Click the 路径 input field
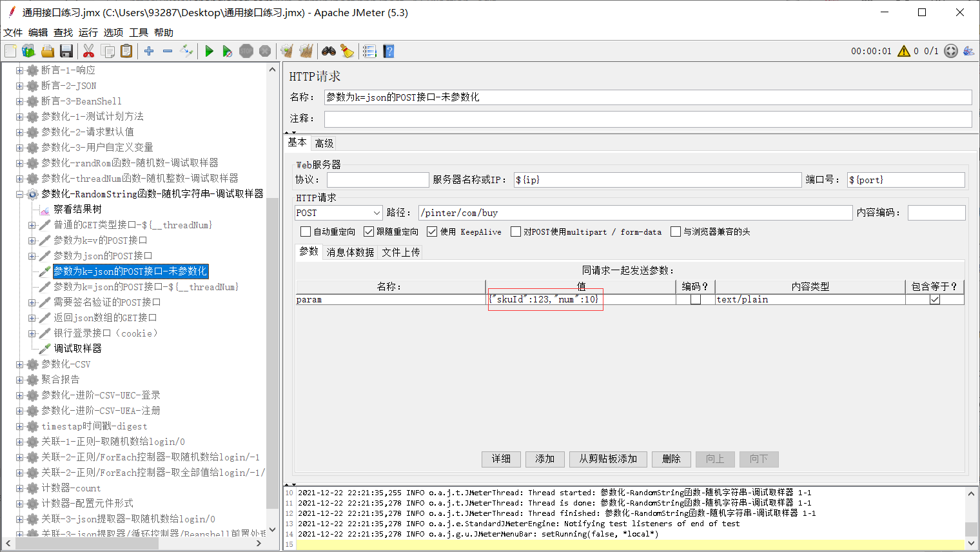Viewport: 980px width, 552px height. (x=635, y=213)
